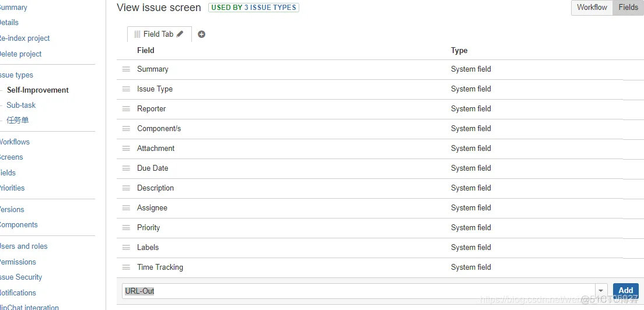Click the grip handle on Field Tab
The width and height of the screenshot is (644, 310).
(x=137, y=34)
